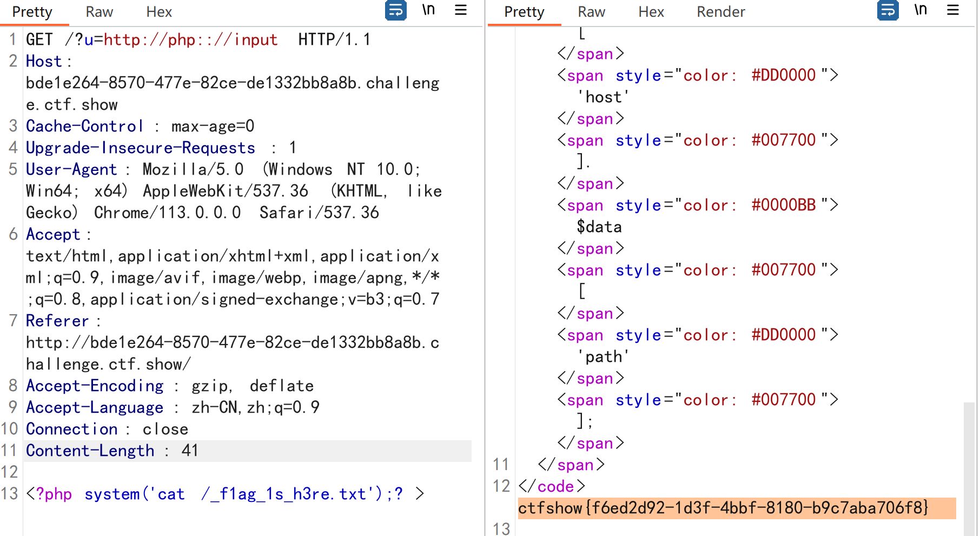Click the $data variable in response
Screen dimensions: 980x536
point(599,227)
